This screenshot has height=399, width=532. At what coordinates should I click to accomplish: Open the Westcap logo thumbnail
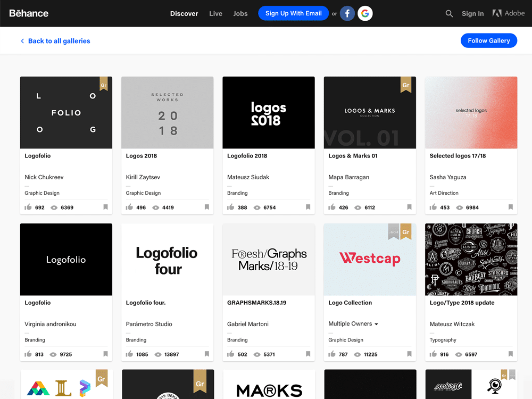[370, 259]
